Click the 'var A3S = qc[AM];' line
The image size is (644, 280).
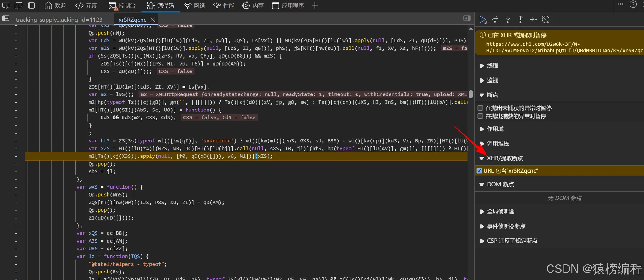[x=102, y=241]
